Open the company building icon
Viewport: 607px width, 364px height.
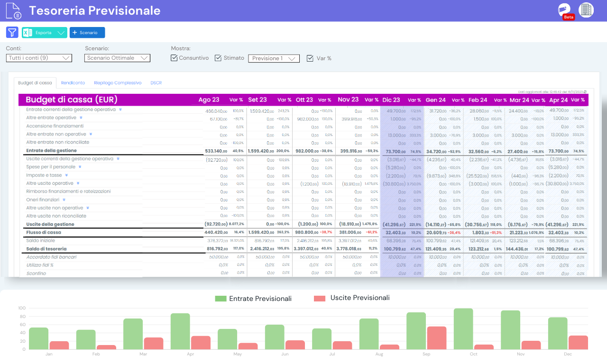[586, 10]
